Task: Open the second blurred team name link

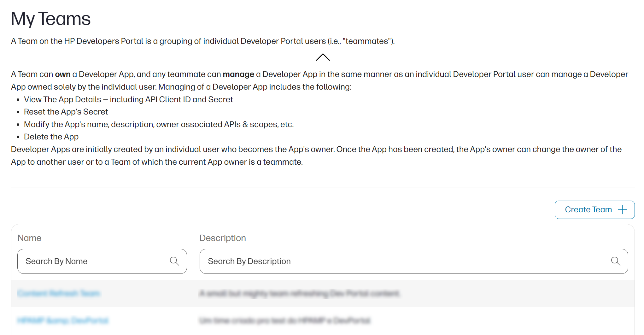Action: [x=63, y=321]
